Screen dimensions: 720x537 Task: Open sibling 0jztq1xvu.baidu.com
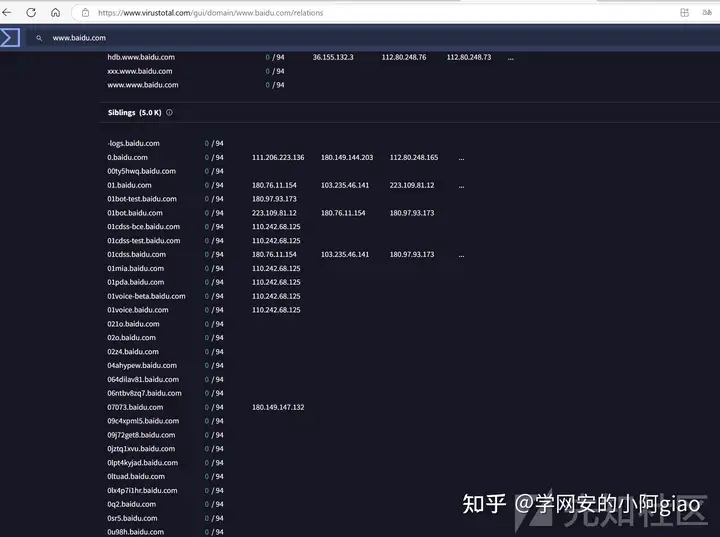tap(141, 449)
